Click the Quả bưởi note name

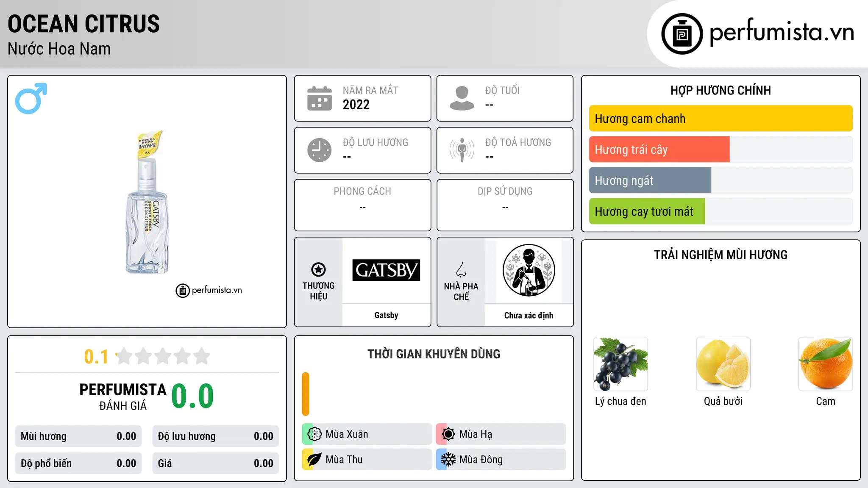pos(723,401)
